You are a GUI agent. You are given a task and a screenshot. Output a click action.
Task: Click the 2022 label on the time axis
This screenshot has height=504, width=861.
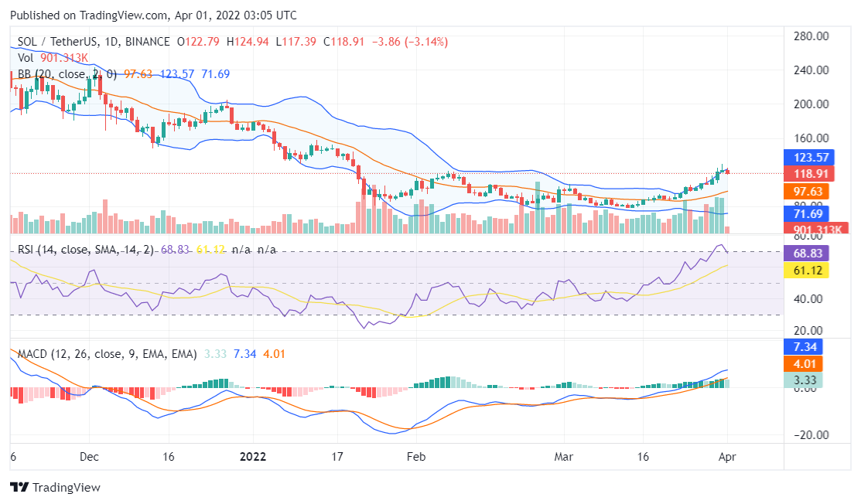tap(253, 457)
